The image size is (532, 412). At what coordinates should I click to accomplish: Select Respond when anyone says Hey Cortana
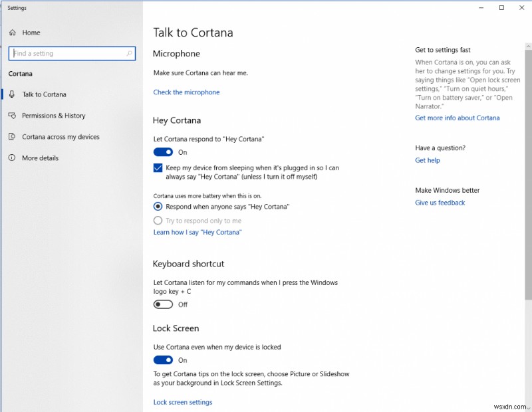(x=158, y=207)
